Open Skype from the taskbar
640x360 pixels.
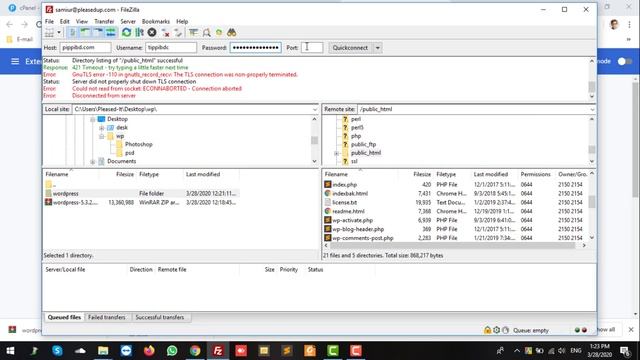(57, 351)
